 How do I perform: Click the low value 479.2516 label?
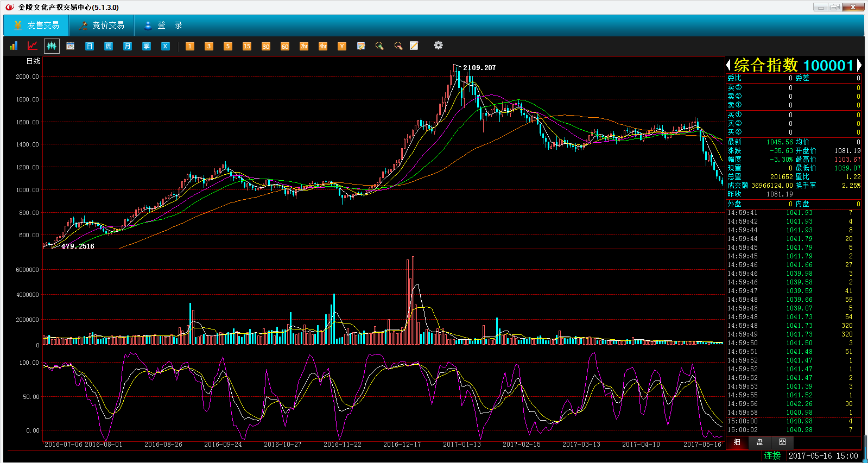[78, 246]
